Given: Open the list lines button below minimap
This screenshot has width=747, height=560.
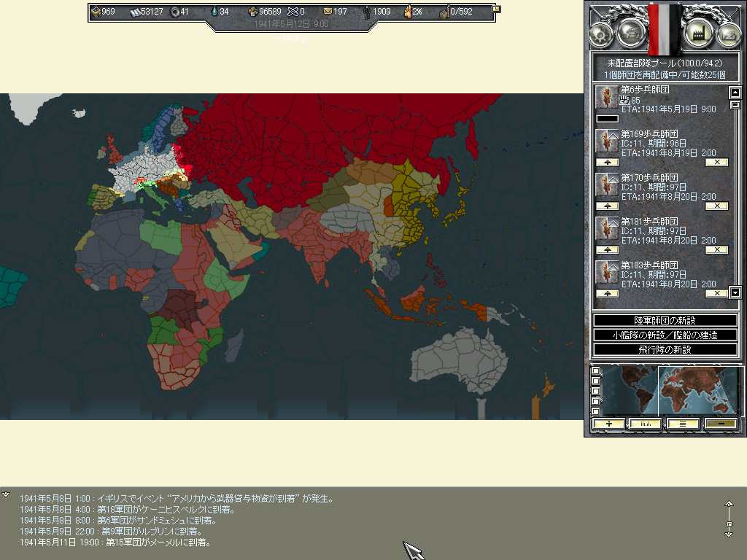Looking at the screenshot, I should 683,424.
